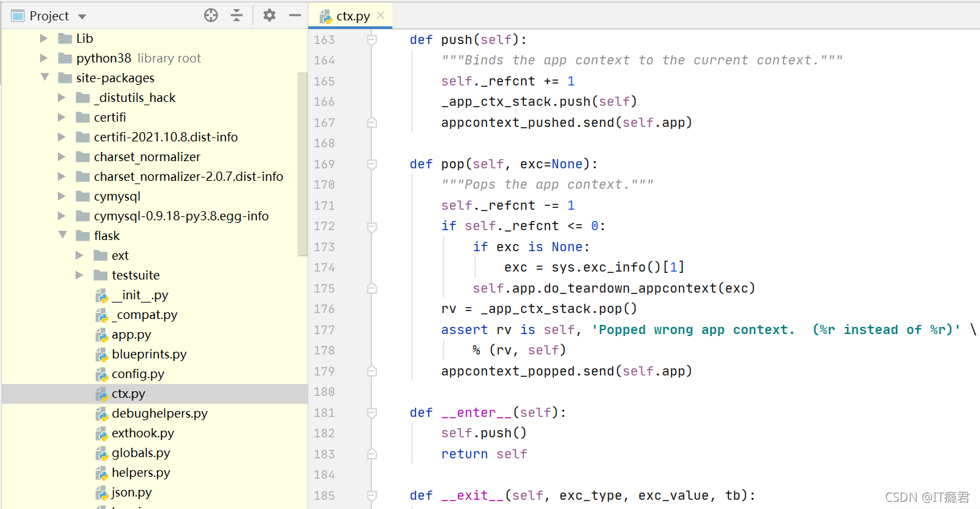Select config.py in the project tree
Image resolution: width=980 pixels, height=509 pixels.
138,374
